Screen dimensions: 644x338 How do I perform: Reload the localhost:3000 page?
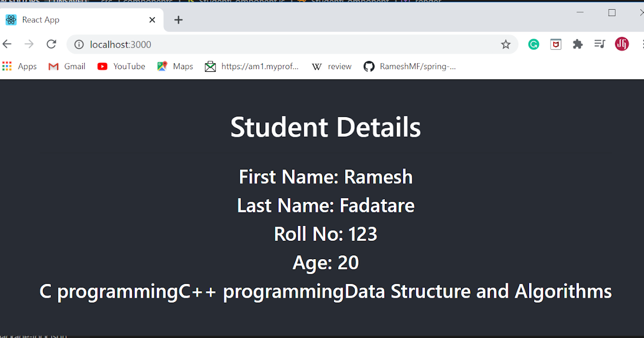pyautogui.click(x=51, y=44)
